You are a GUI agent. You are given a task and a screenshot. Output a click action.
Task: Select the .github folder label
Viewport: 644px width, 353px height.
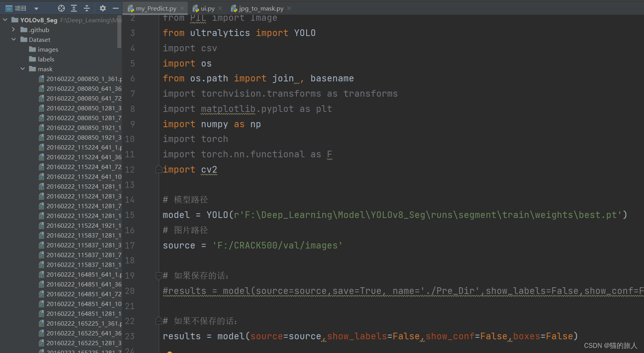(x=39, y=30)
